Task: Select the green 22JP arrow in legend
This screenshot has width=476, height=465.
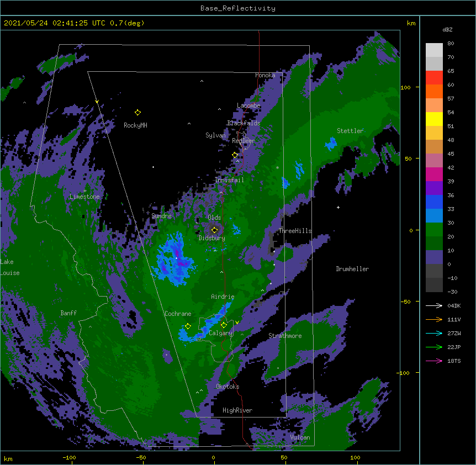Action: 434,347
